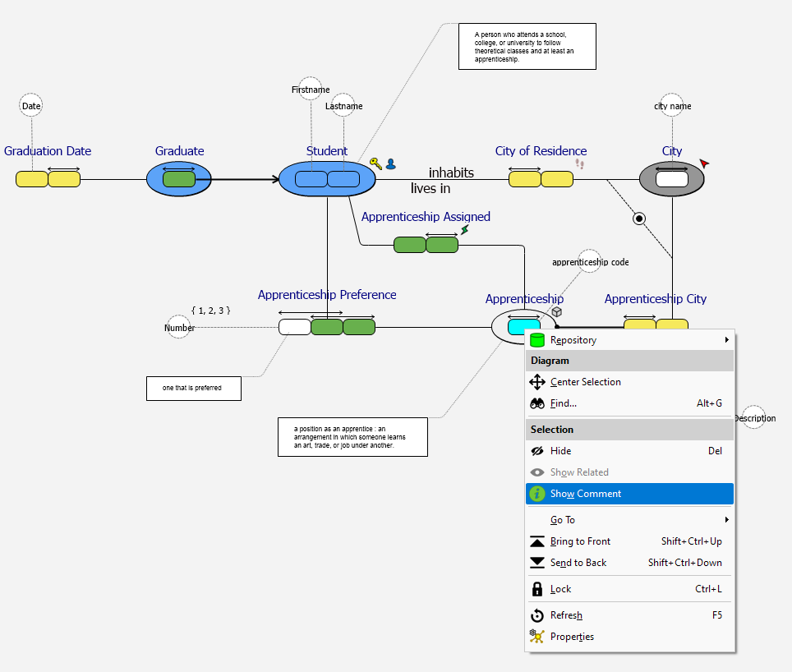
Task: Click the red arrow marker beside City
Action: [704, 163]
